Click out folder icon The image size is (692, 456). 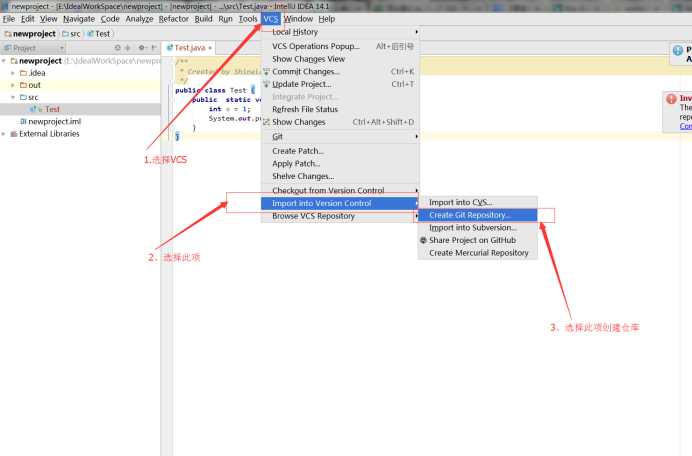[23, 85]
